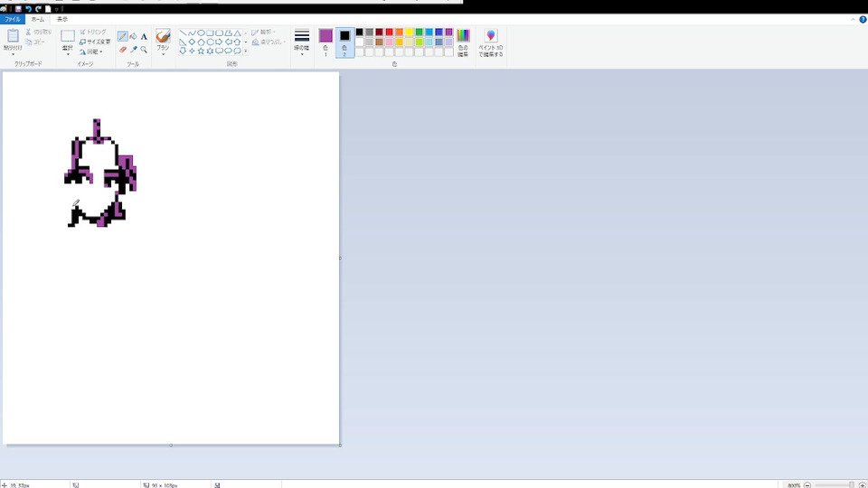Click the zoom out minus button

pyautogui.click(x=807, y=485)
